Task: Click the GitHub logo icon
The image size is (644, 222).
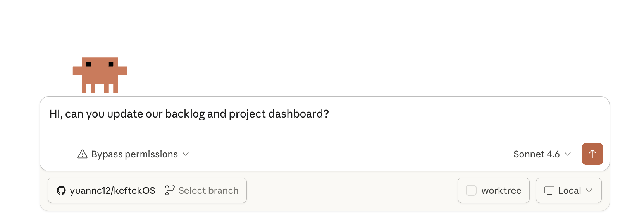Action: pos(61,190)
